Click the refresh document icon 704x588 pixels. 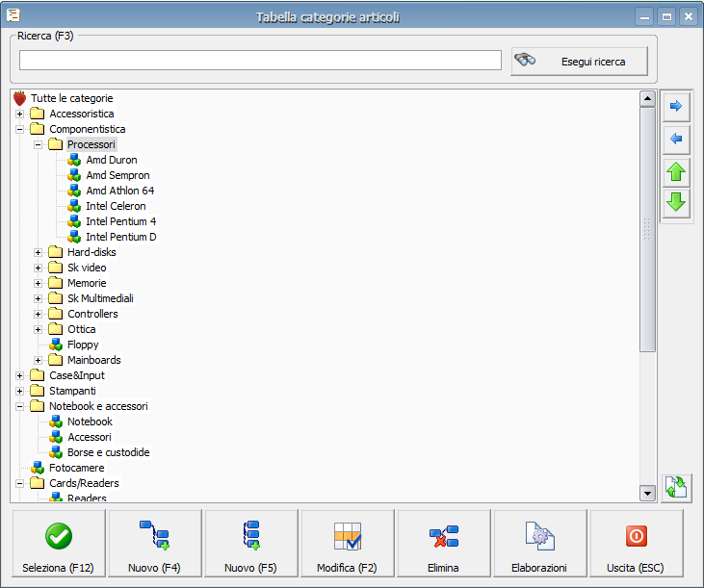(676, 488)
